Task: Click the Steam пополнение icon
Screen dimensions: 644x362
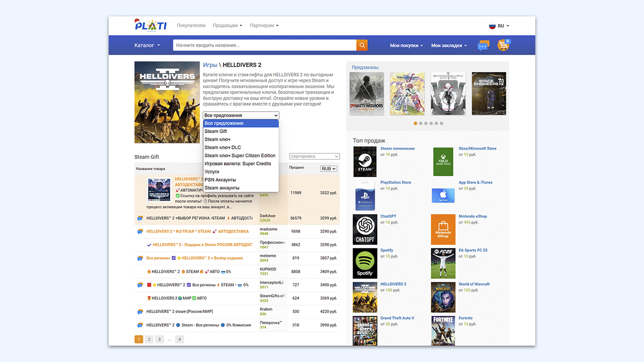Action: pyautogui.click(x=365, y=161)
